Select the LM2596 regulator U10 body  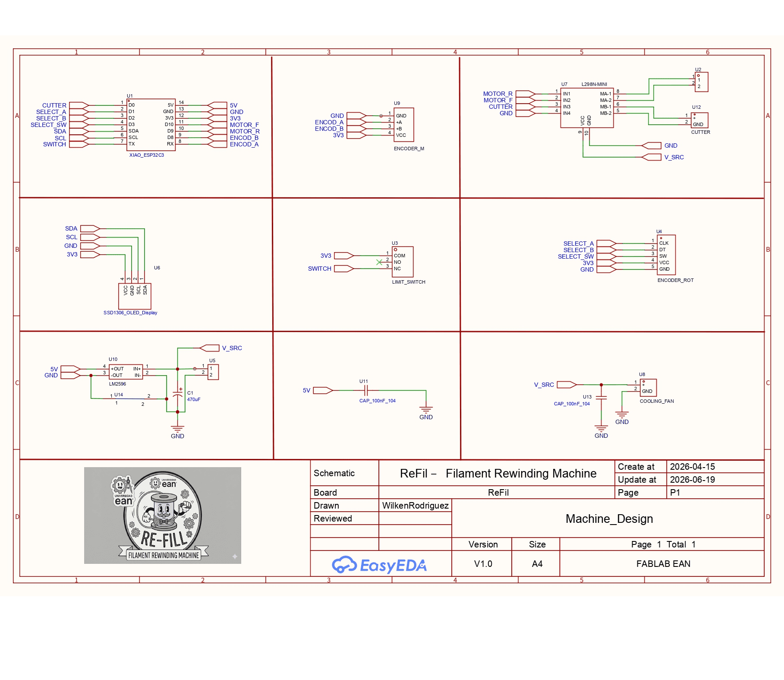point(126,372)
